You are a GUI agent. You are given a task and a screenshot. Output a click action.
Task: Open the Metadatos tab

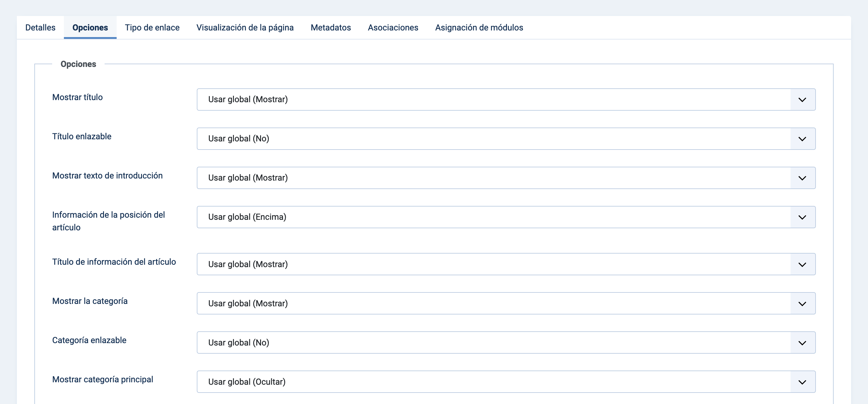tap(331, 28)
